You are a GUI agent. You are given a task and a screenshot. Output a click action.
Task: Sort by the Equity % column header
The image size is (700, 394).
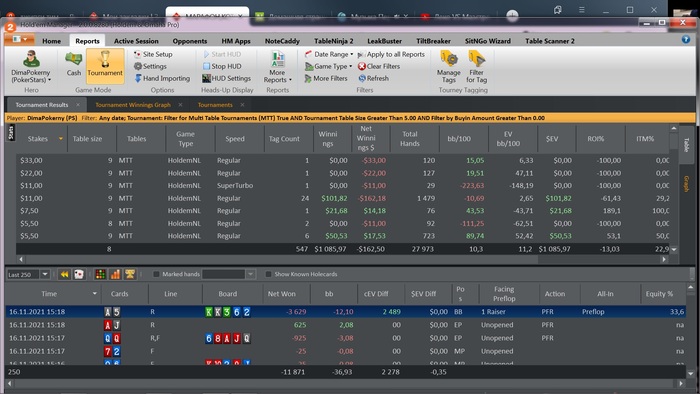tap(659, 294)
